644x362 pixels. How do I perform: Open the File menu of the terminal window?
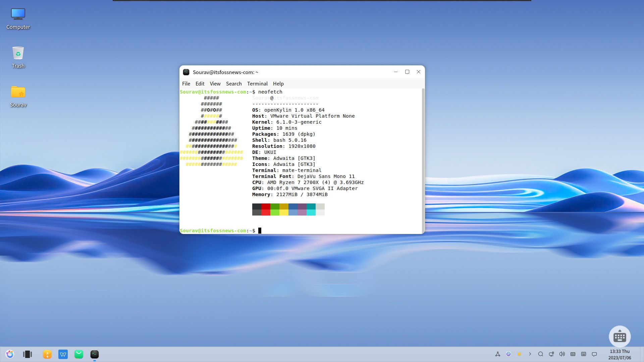tap(186, 83)
